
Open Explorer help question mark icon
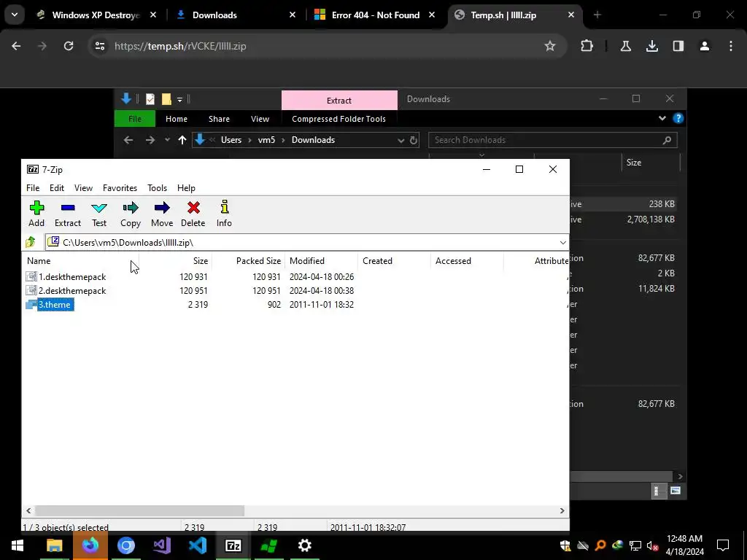(x=678, y=118)
